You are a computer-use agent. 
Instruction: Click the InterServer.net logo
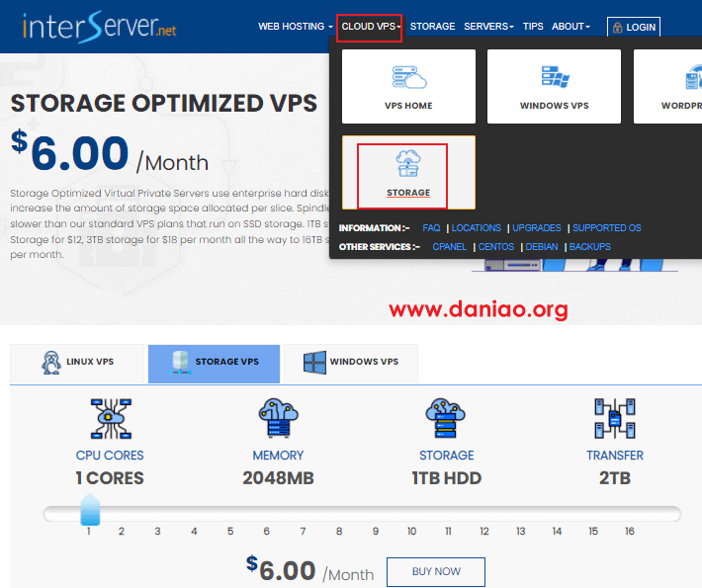tap(100, 27)
